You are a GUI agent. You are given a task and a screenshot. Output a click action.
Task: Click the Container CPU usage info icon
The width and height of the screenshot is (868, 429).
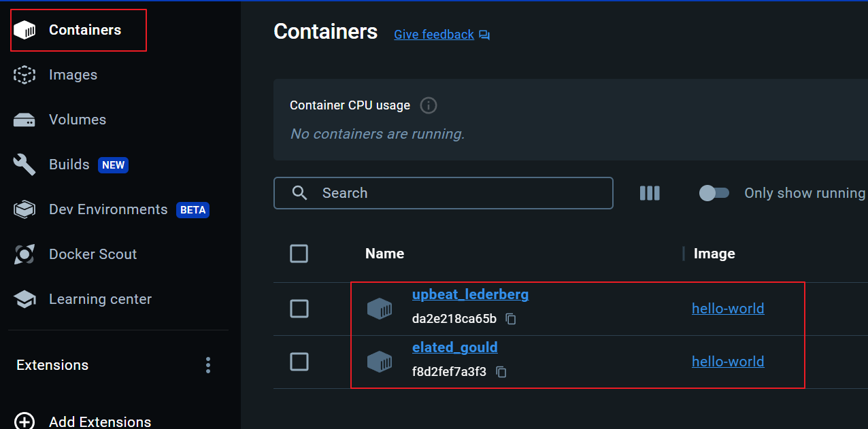[428, 105]
